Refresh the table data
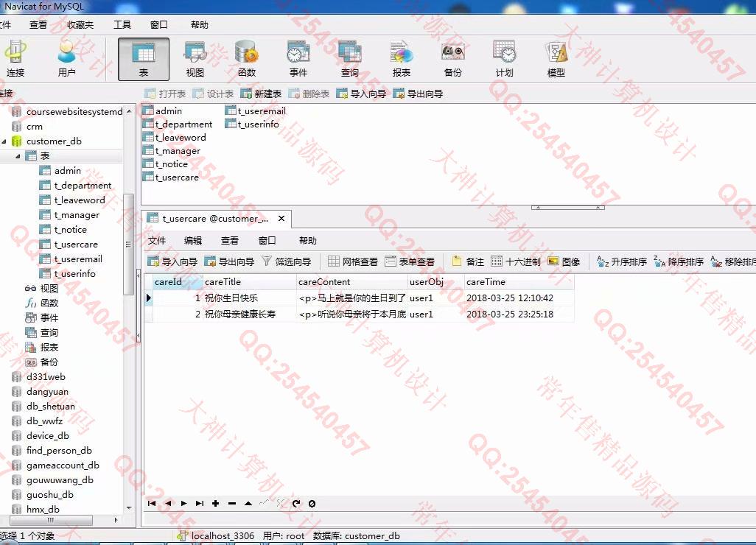 coord(296,503)
